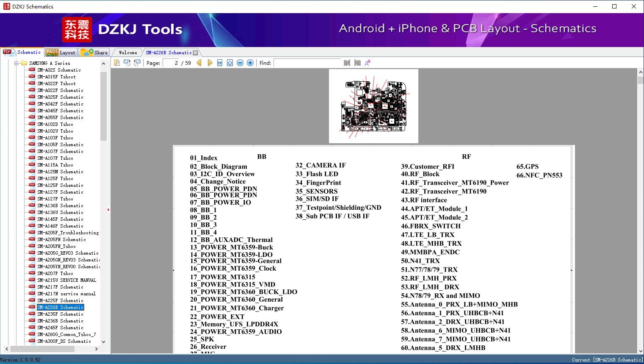Click PDF icon beside SM-A217F Schematic
This screenshot has height=364, width=644.
32,286
